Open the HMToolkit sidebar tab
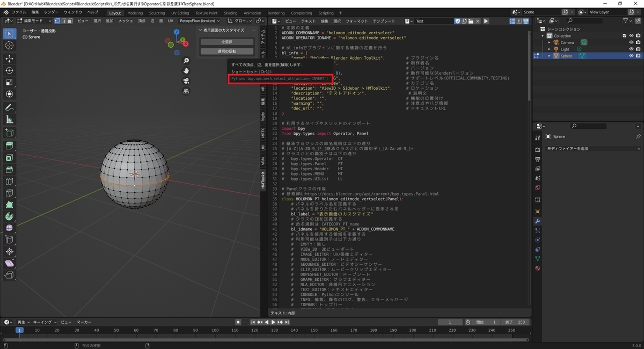The width and height of the screenshot is (644, 349). coord(263,180)
